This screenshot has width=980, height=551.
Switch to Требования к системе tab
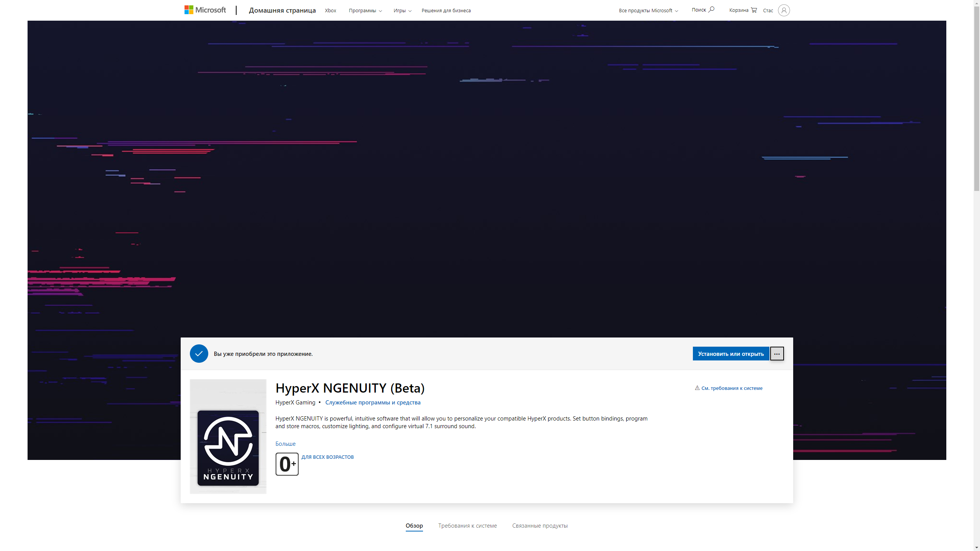[x=467, y=526]
